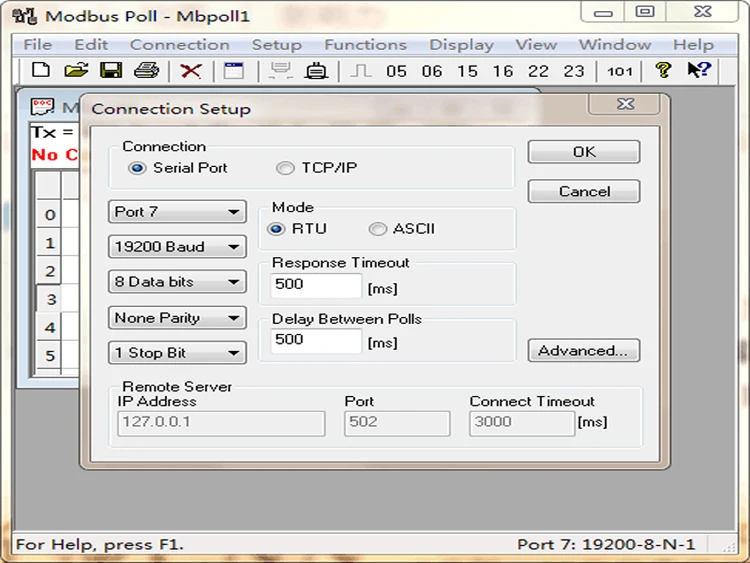This screenshot has width=750, height=563.
Task: Click the 101 toolbar button
Action: 620,71
